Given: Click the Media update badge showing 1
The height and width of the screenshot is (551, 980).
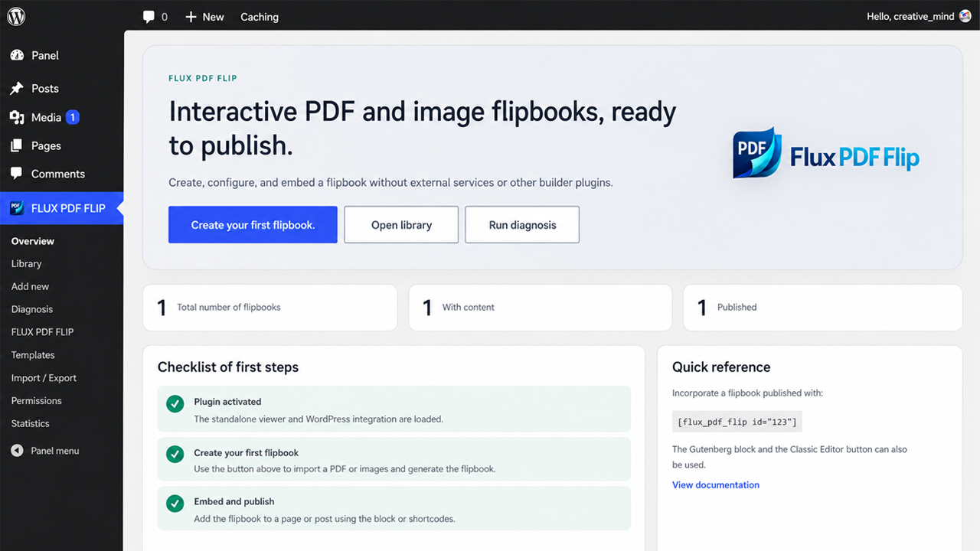Looking at the screenshot, I should pyautogui.click(x=73, y=117).
